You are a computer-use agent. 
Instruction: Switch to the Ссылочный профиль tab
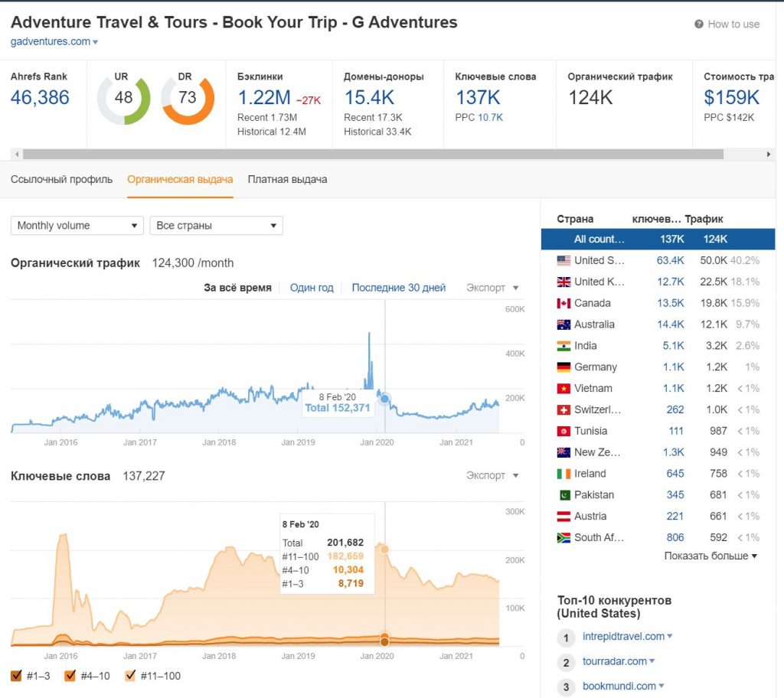(x=61, y=180)
